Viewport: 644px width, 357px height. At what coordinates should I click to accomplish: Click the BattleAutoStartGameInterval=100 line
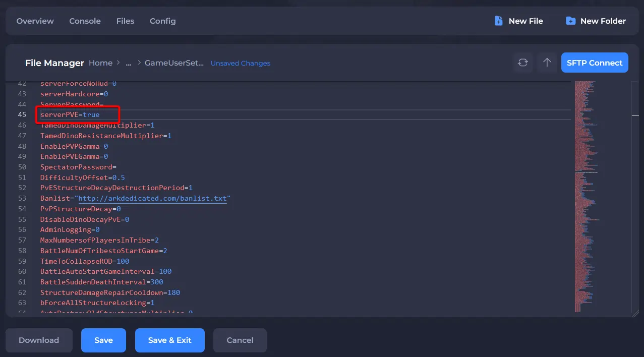(106, 271)
